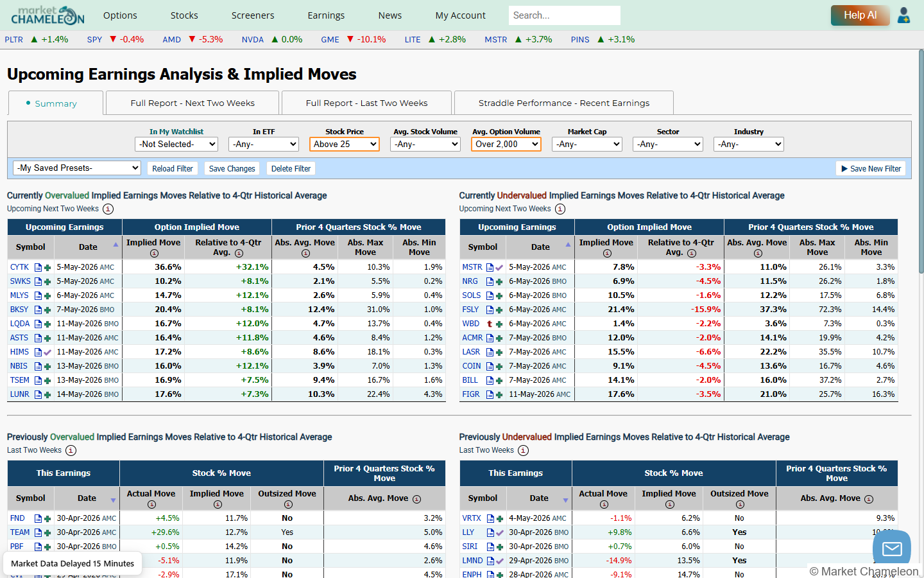
Task: Open the My Saved Presets dropdown
Action: pyautogui.click(x=77, y=168)
